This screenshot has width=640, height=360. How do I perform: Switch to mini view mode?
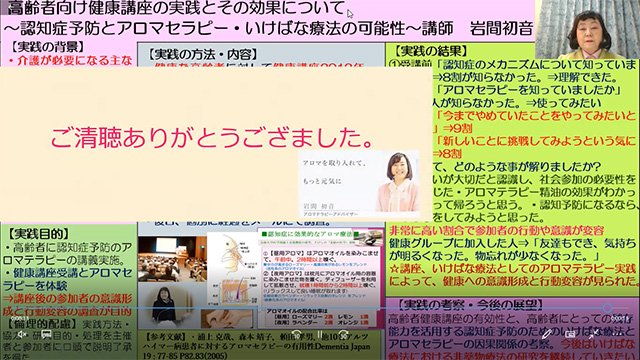[570, 334]
